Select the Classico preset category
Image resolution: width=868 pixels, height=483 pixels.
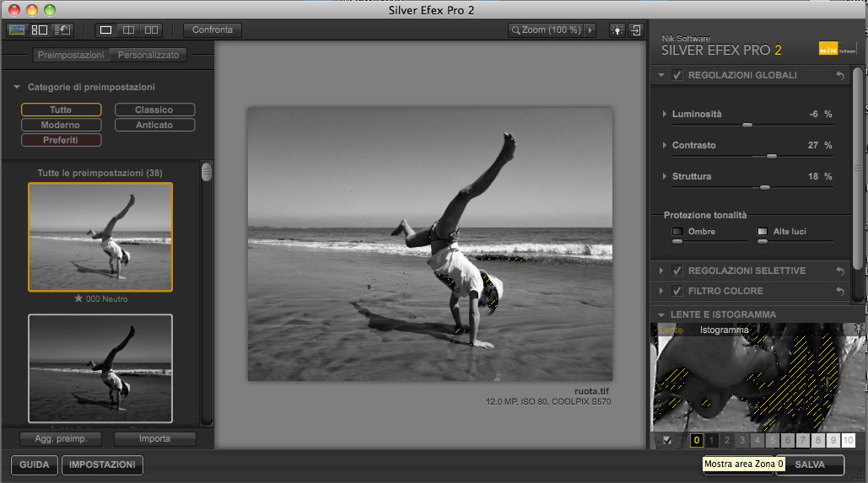[x=154, y=110]
